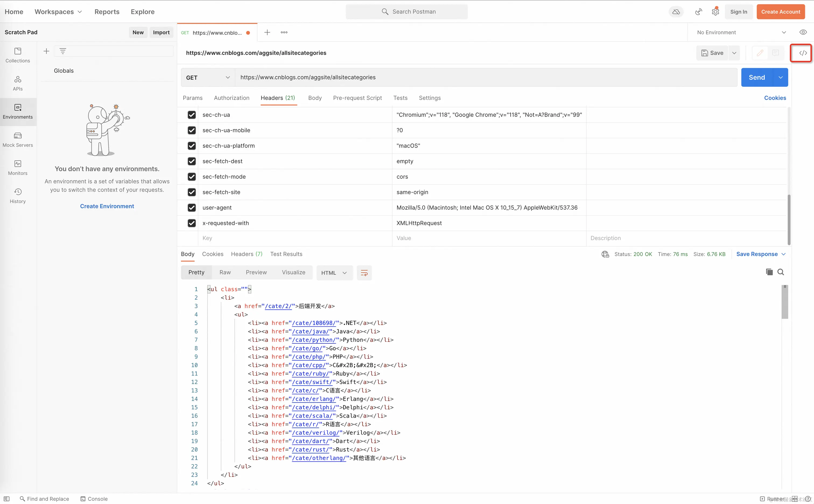Open the capture requests satellite icon
Image resolution: width=814 pixels, height=504 pixels.
[698, 12]
